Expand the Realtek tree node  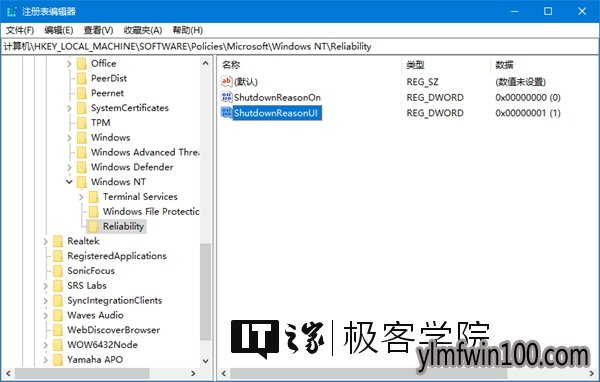click(46, 242)
